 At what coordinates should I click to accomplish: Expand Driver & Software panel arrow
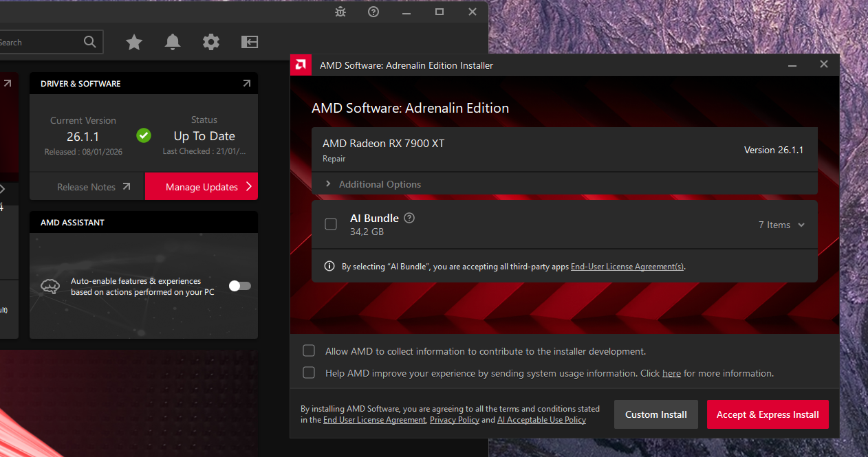click(247, 83)
